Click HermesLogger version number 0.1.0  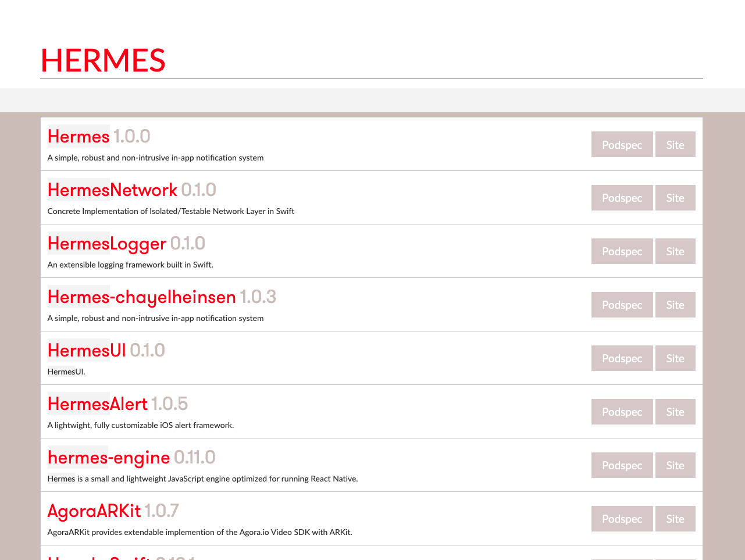click(188, 243)
